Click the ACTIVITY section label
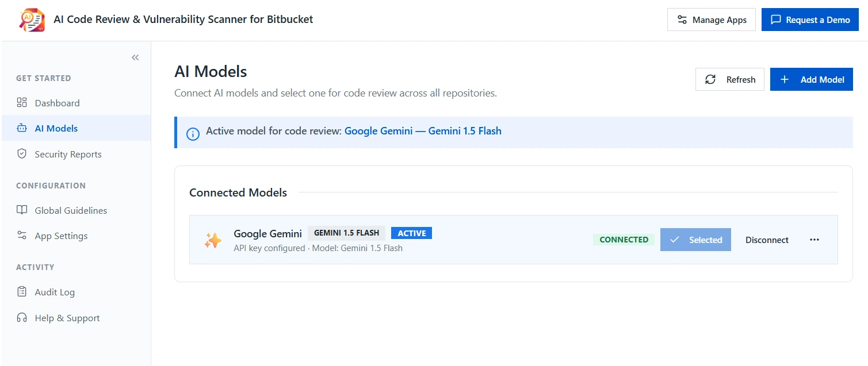868x366 pixels. coord(35,267)
